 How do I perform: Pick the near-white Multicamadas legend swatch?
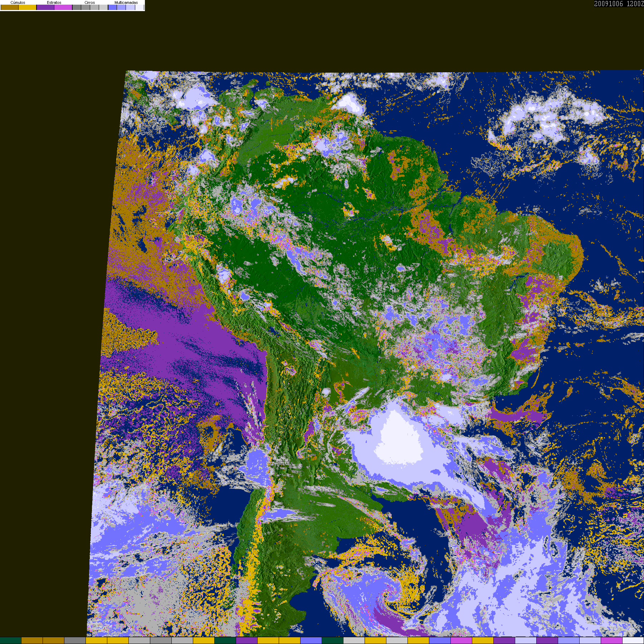[140, 7]
